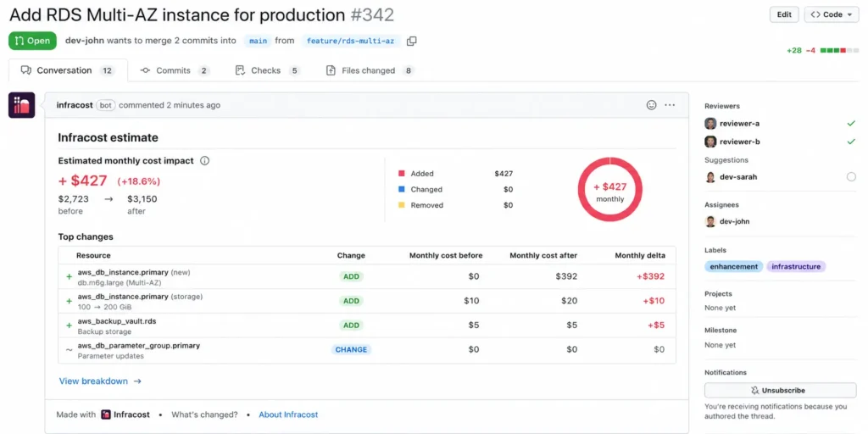Click the plus icon on the aws_backup_vault.rds row

70,325
